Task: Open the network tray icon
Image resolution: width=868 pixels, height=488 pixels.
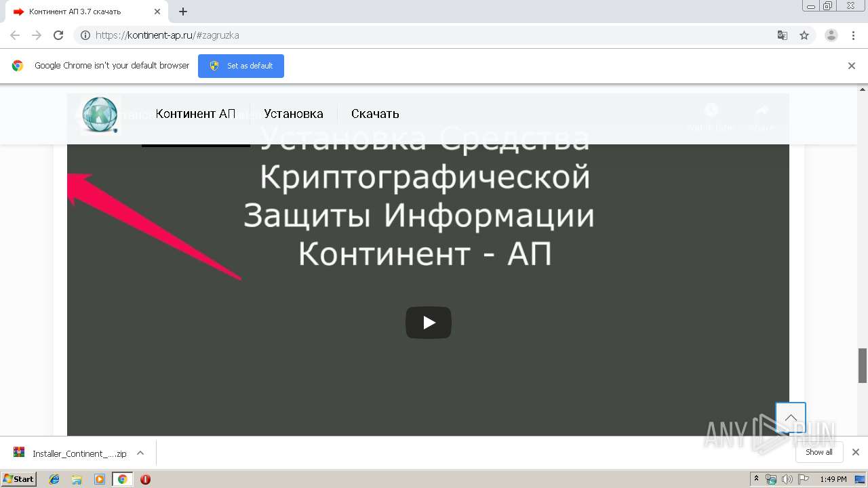Action: (771, 479)
